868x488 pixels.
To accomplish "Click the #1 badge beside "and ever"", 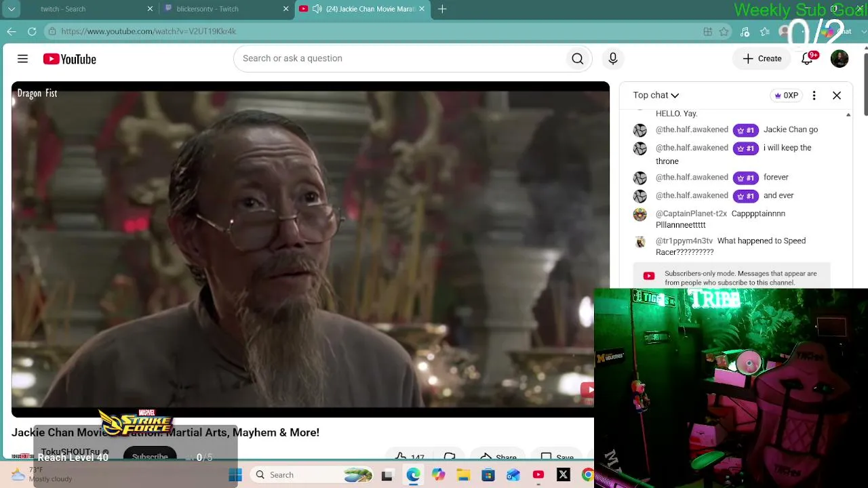I will pyautogui.click(x=745, y=196).
